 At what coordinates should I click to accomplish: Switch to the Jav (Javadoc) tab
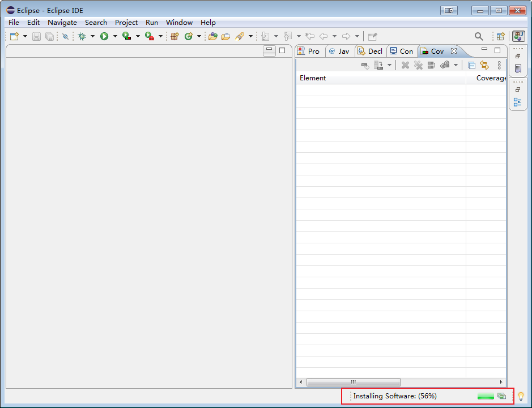point(339,51)
